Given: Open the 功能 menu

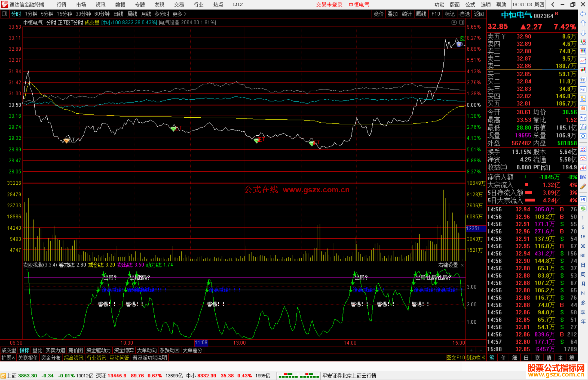Looking at the screenshot, I should [x=439, y=5].
